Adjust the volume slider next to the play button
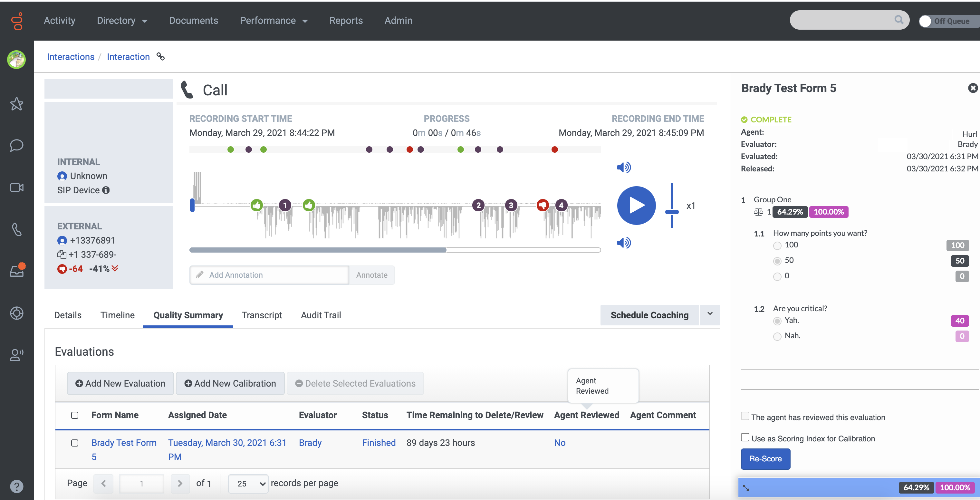Screen dimensions: 980x500 [x=672, y=212]
